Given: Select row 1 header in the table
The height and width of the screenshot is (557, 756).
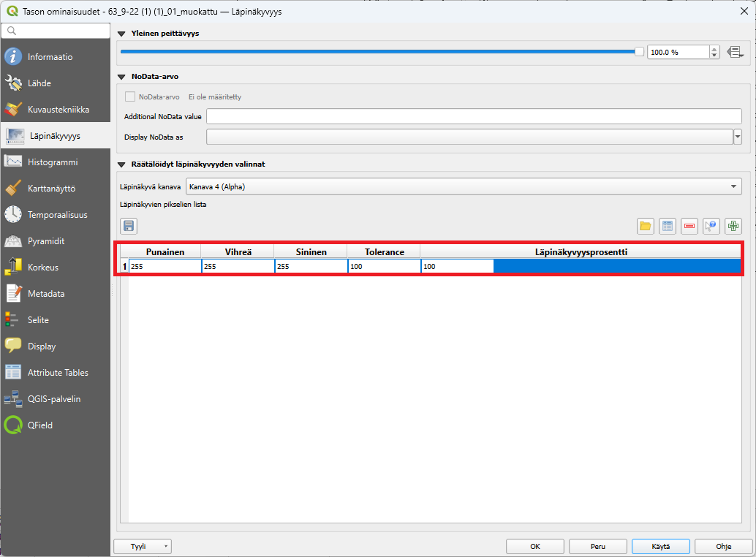Looking at the screenshot, I should 124,267.
